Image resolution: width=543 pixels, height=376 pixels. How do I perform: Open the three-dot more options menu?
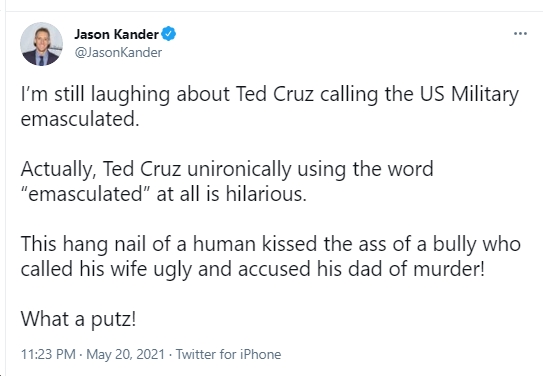(x=520, y=34)
